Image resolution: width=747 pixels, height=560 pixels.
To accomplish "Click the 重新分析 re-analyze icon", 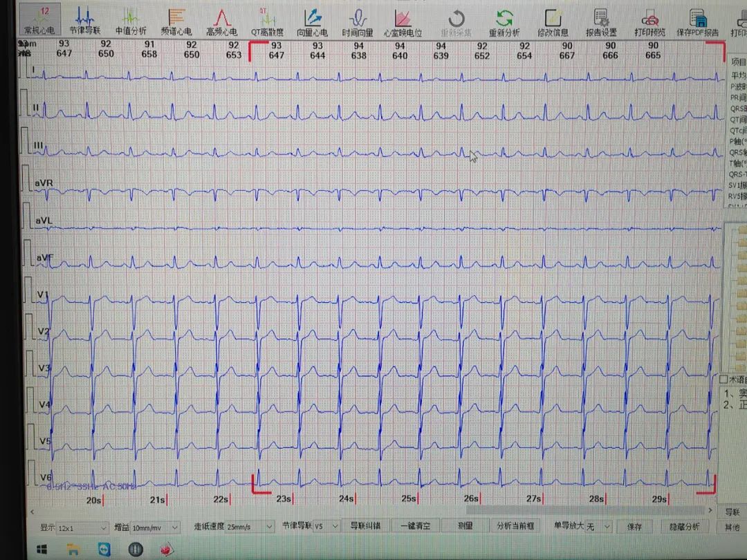I will [504, 23].
